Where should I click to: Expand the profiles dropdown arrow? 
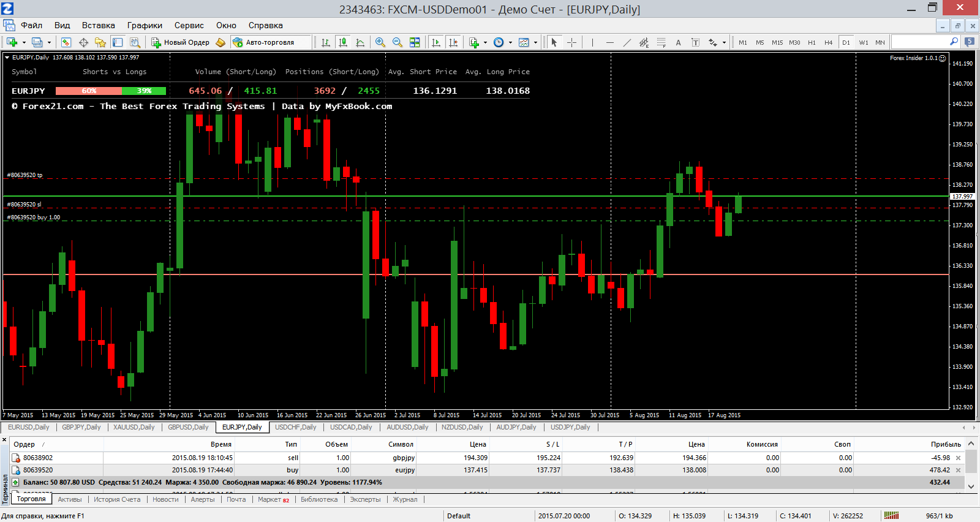tap(49, 42)
